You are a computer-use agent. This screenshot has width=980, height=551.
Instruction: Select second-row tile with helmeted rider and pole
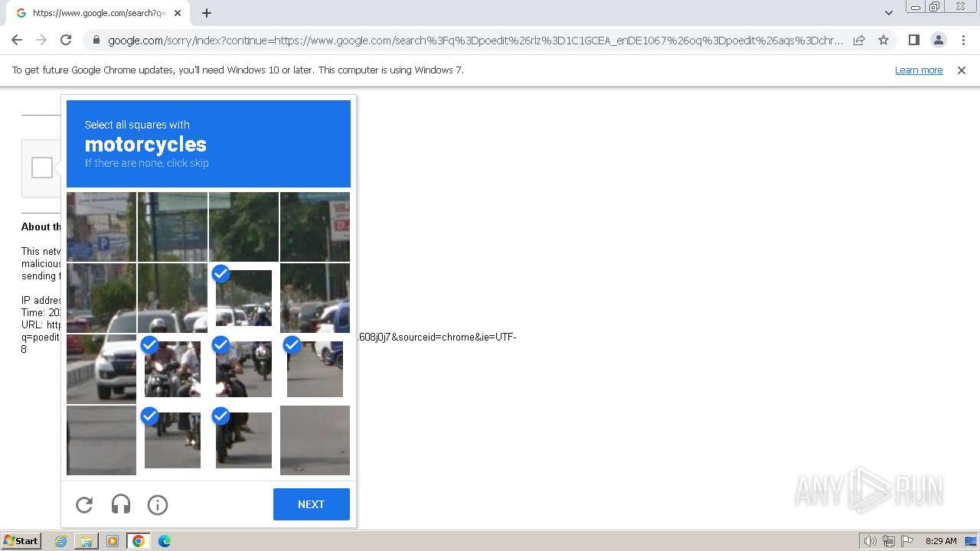click(x=172, y=298)
